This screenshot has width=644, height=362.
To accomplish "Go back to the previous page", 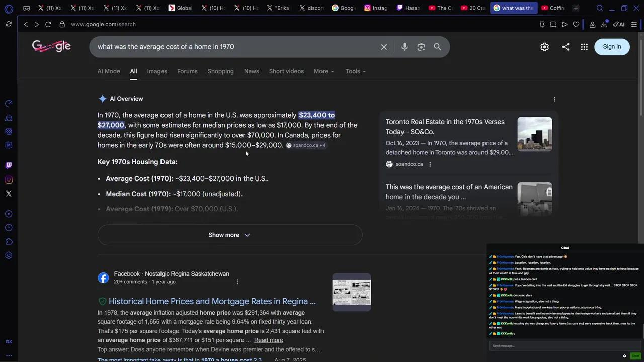I will click(26, 24).
